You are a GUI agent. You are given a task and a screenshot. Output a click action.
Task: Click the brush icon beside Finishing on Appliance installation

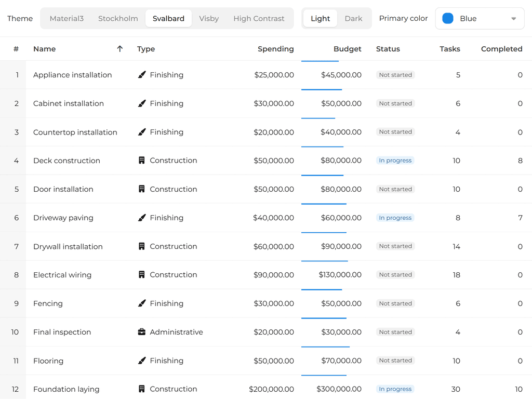point(142,74)
